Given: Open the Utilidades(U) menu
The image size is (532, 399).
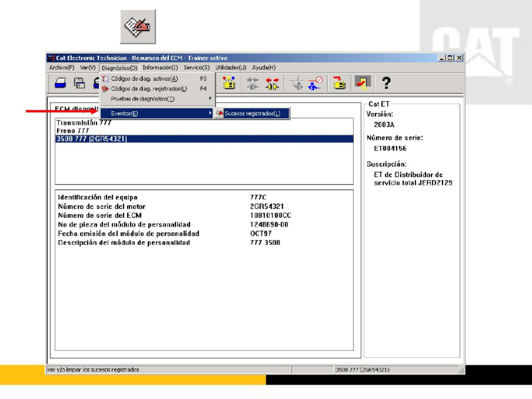Looking at the screenshot, I should pyautogui.click(x=231, y=68).
